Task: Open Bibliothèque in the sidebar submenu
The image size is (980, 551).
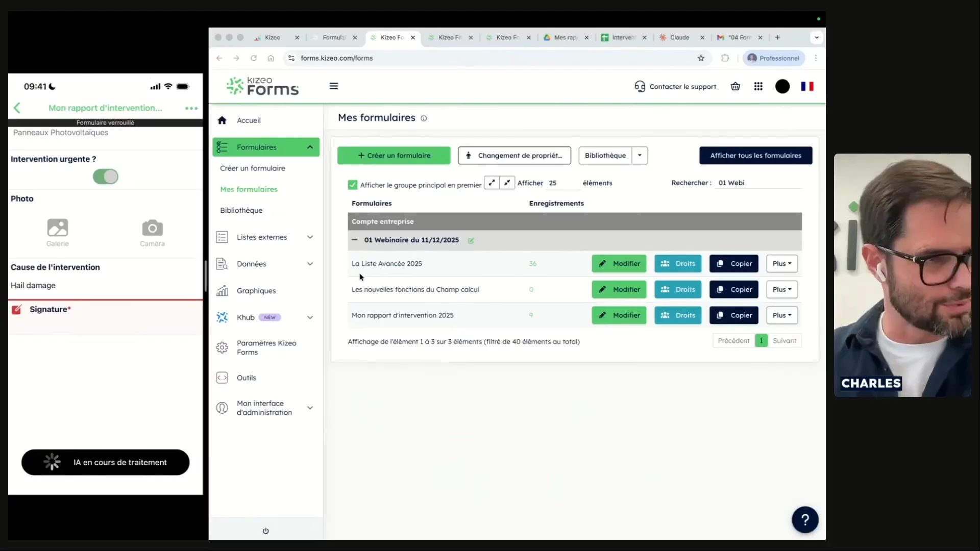Action: (241, 210)
